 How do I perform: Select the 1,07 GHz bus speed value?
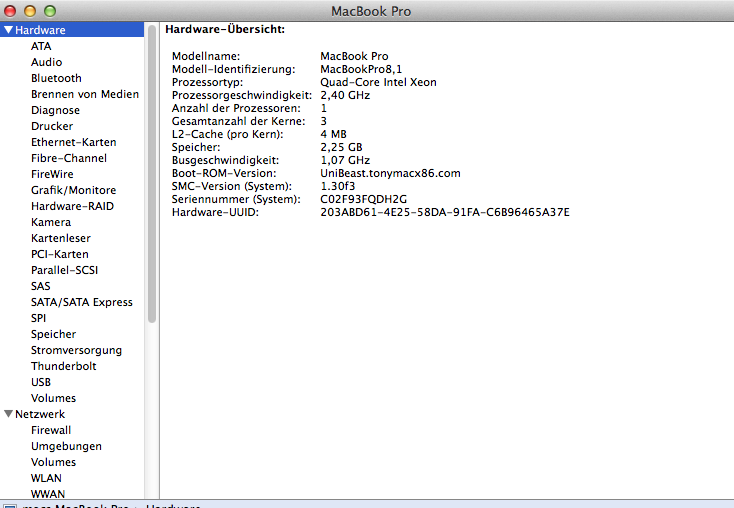coord(345,160)
